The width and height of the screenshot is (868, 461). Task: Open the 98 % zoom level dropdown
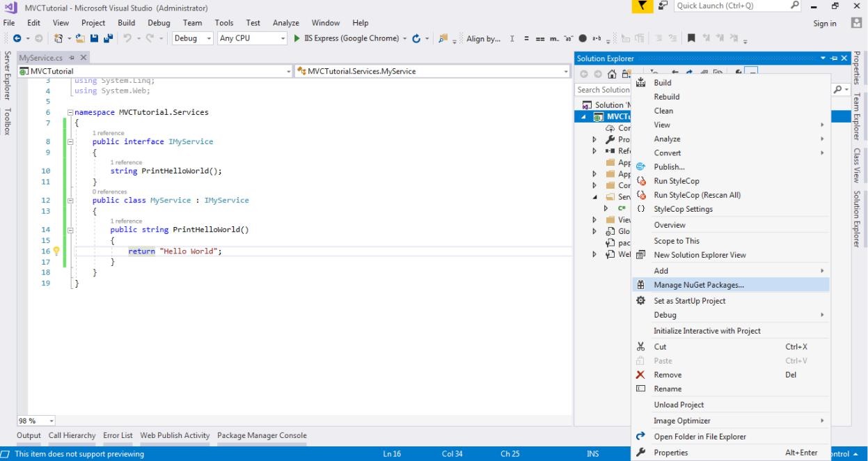point(52,421)
